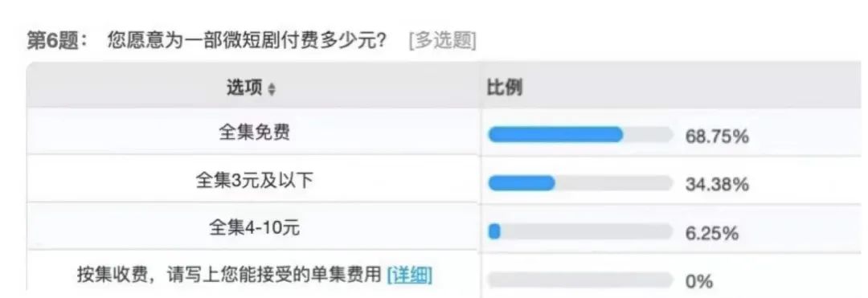Click the 全集4-10元 option label
The width and height of the screenshot is (868, 298).
pyautogui.click(x=254, y=227)
